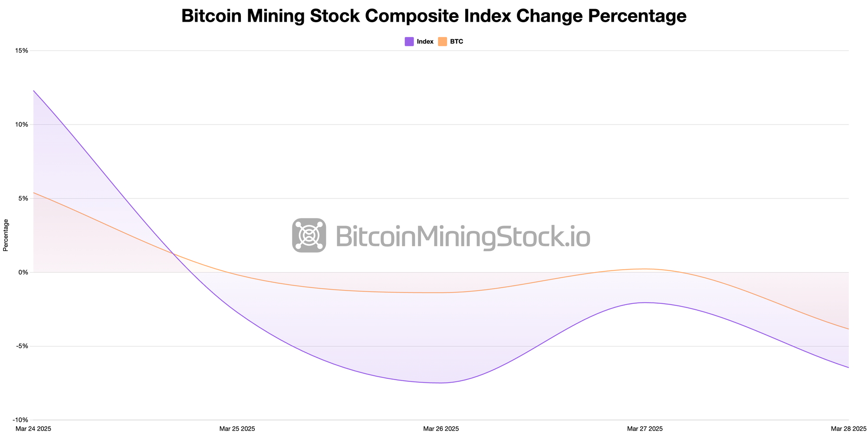868x434 pixels.
Task: Click the orange BTC legend swatch
Action: click(442, 42)
